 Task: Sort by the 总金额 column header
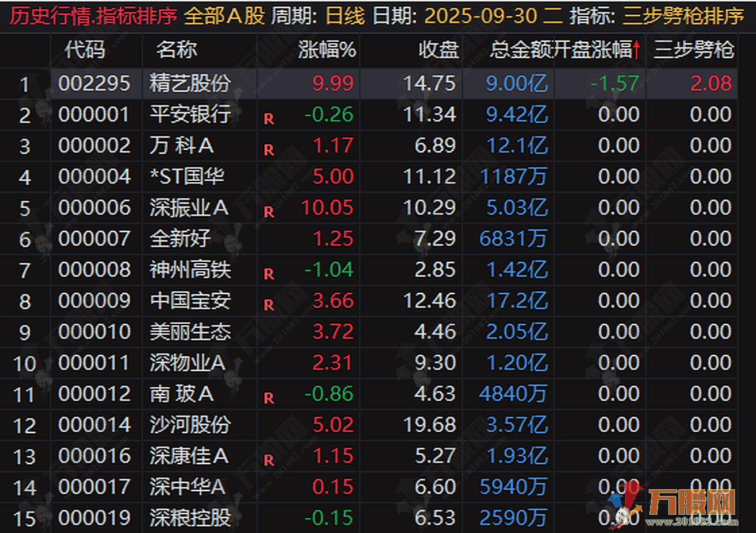click(x=521, y=49)
